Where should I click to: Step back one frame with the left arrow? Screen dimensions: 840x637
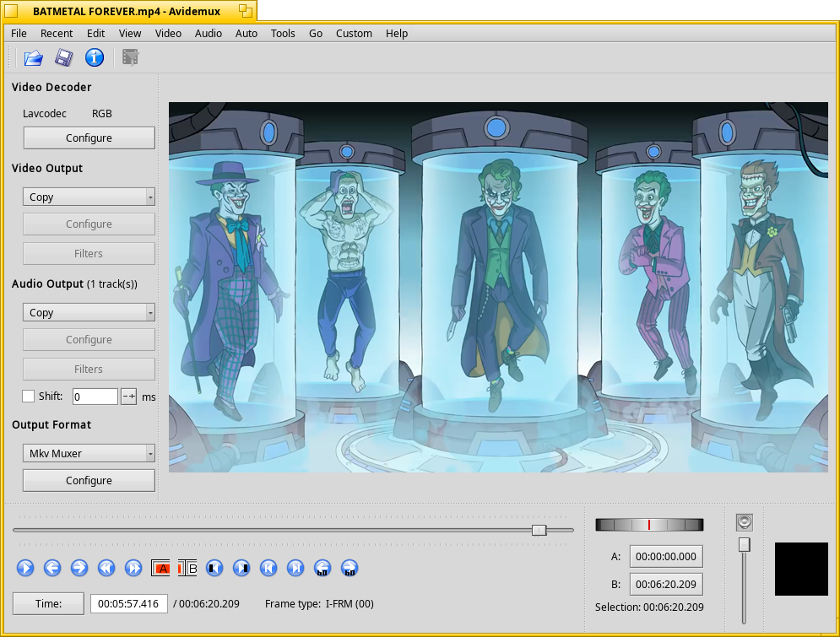point(52,568)
